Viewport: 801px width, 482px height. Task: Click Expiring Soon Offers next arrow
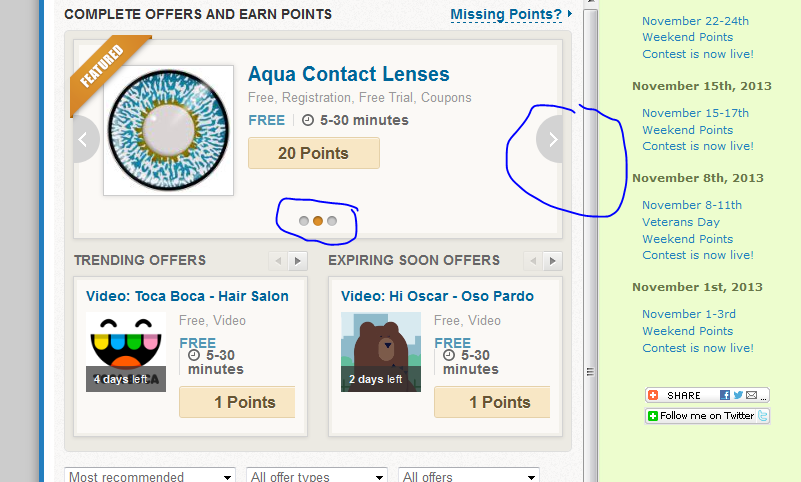pos(552,261)
